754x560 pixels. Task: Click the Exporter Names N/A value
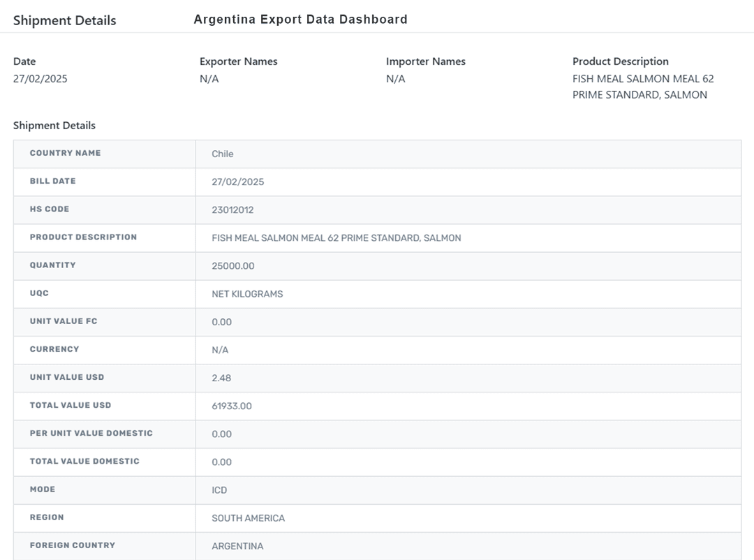tap(209, 79)
